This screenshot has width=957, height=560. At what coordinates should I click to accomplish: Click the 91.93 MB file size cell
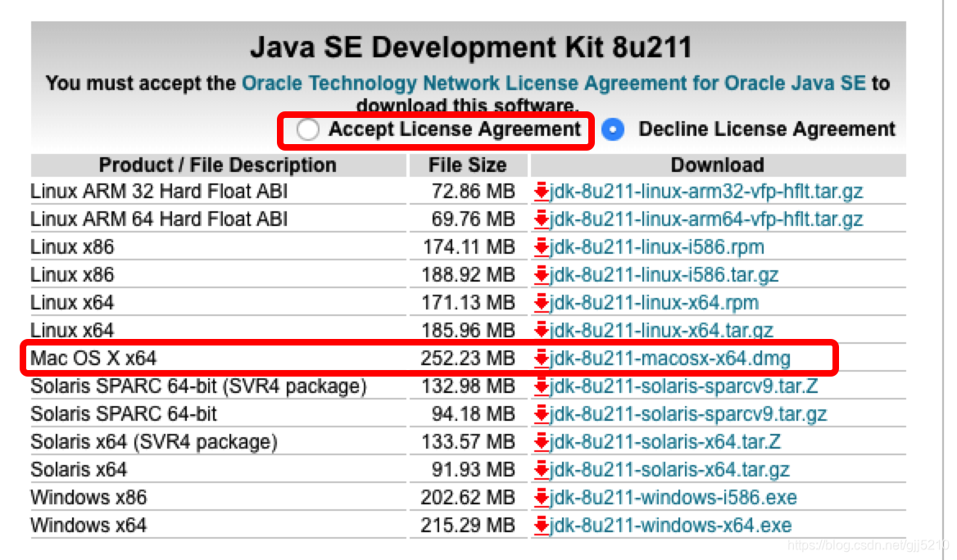473,470
